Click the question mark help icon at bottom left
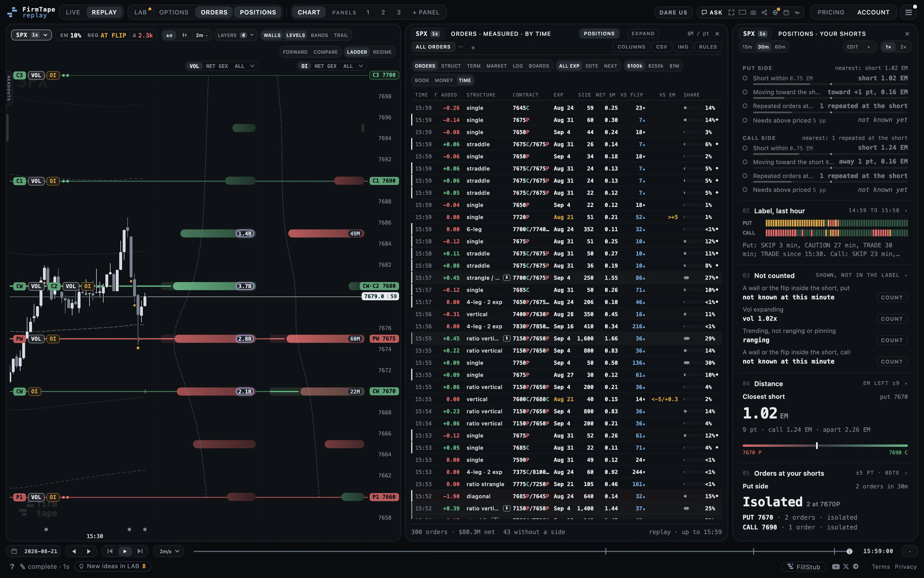 (12, 566)
